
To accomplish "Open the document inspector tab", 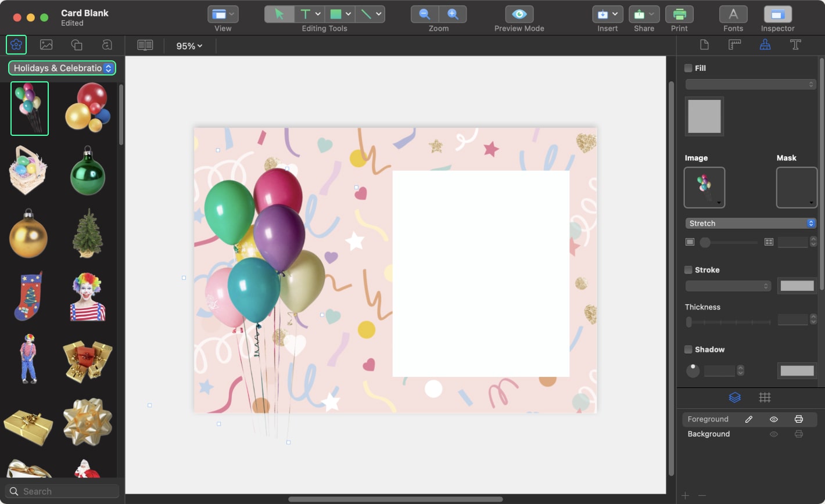I will coord(704,45).
